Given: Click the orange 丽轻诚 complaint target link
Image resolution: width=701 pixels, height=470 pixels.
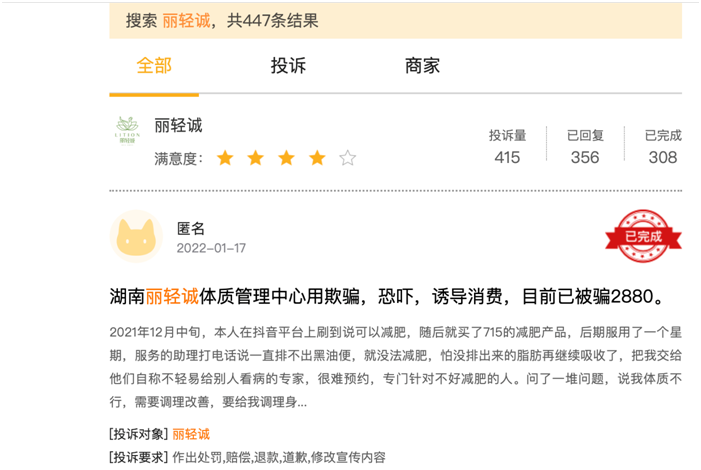Looking at the screenshot, I should 191,434.
